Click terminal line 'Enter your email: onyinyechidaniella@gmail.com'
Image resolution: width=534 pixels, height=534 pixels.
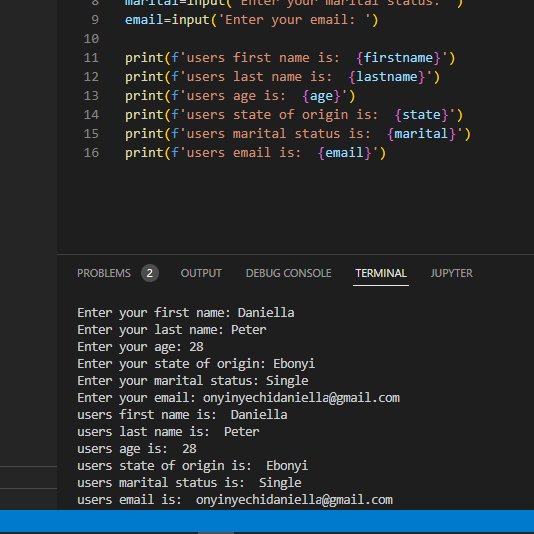click(238, 398)
